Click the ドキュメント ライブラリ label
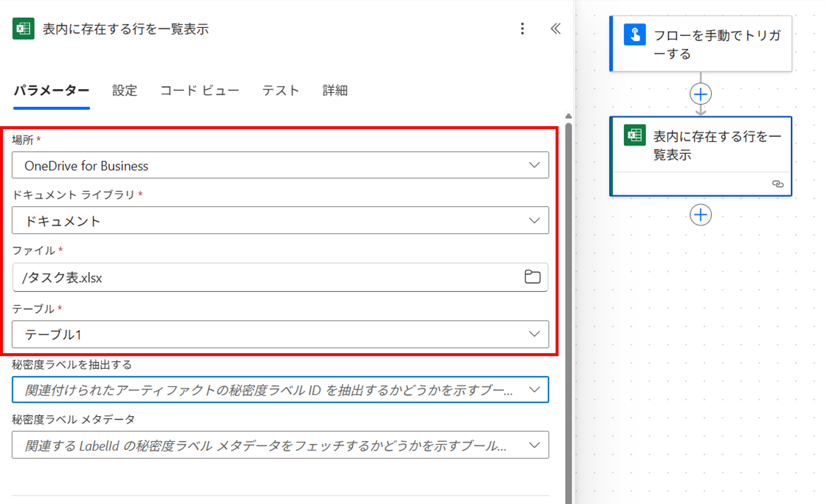Image resolution: width=826 pixels, height=504 pixels. 73,195
